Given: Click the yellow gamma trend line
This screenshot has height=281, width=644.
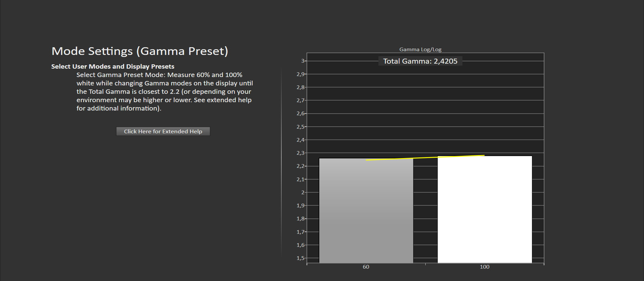Looking at the screenshot, I should click(426, 157).
